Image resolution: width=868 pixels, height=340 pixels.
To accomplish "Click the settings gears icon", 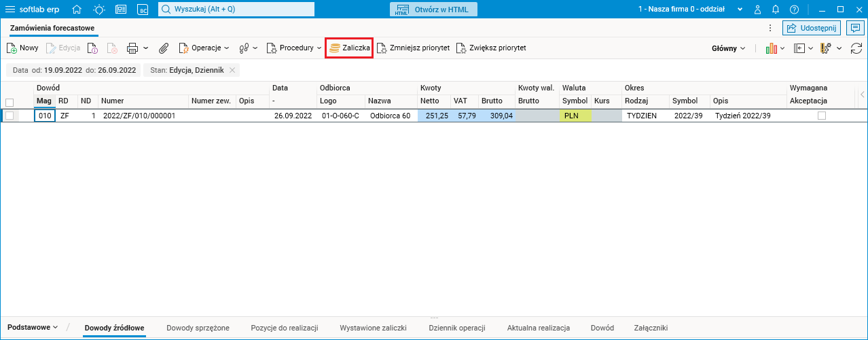I will [827, 48].
